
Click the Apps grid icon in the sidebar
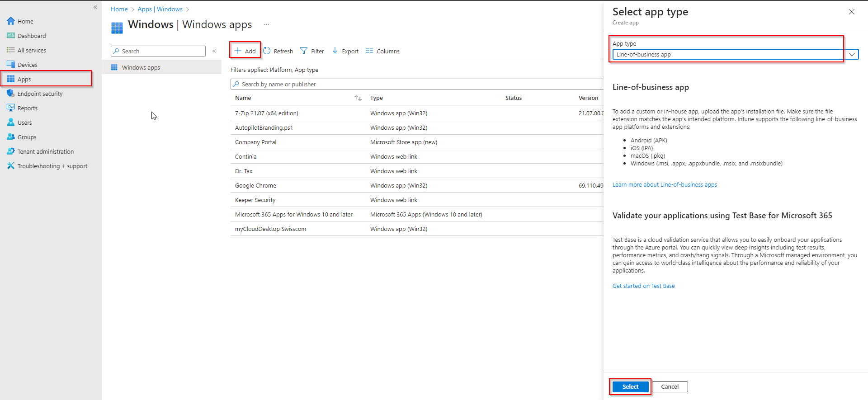11,79
